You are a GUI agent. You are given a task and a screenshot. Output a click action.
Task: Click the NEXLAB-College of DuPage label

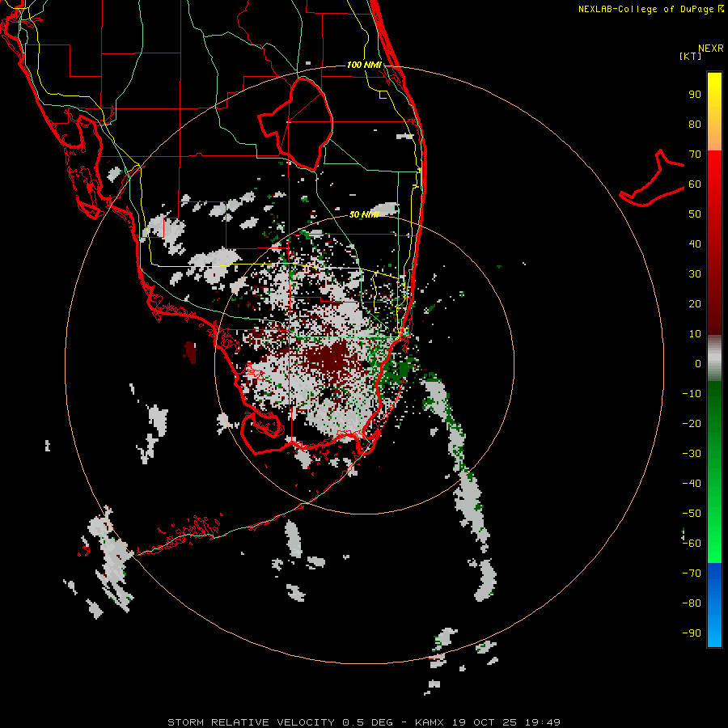tap(650, 9)
